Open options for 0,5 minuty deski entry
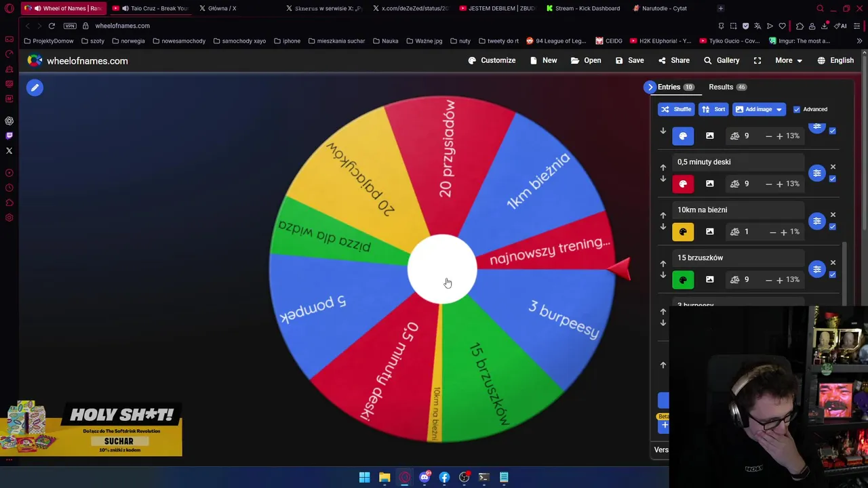The height and width of the screenshot is (488, 868). [817, 174]
